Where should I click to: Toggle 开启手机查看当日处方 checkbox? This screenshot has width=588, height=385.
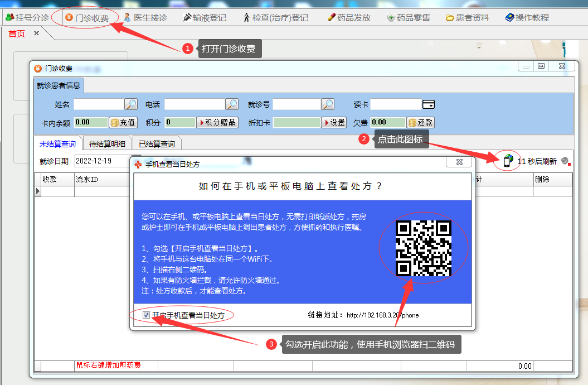146,315
